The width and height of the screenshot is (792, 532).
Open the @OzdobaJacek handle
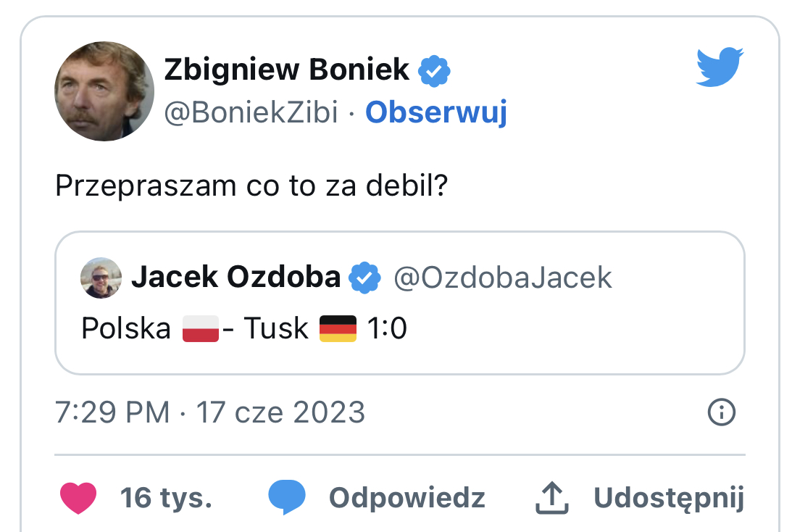pos(502,278)
